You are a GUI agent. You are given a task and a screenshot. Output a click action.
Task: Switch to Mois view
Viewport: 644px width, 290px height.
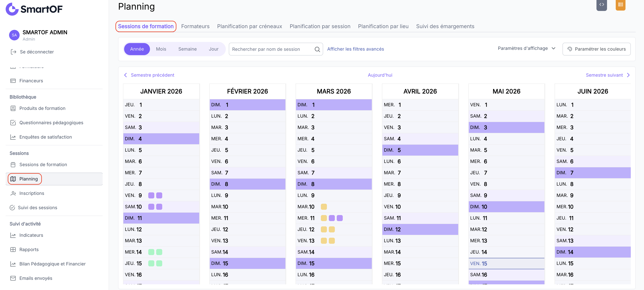click(161, 49)
